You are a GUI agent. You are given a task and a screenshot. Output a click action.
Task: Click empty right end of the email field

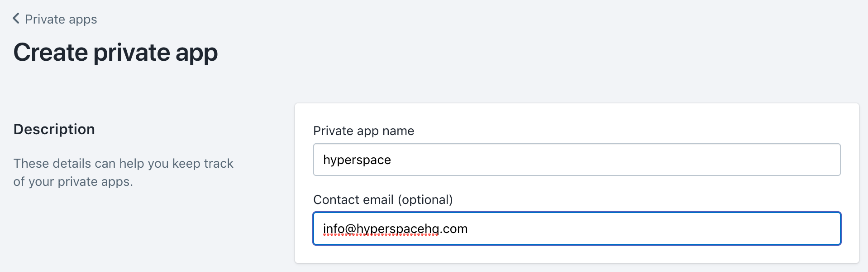click(769, 228)
